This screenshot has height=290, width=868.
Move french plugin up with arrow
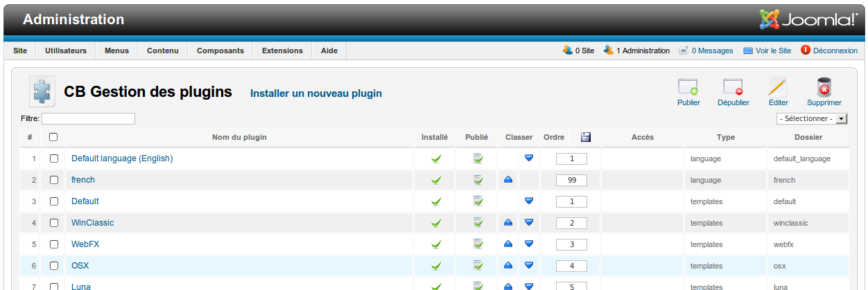tap(508, 180)
